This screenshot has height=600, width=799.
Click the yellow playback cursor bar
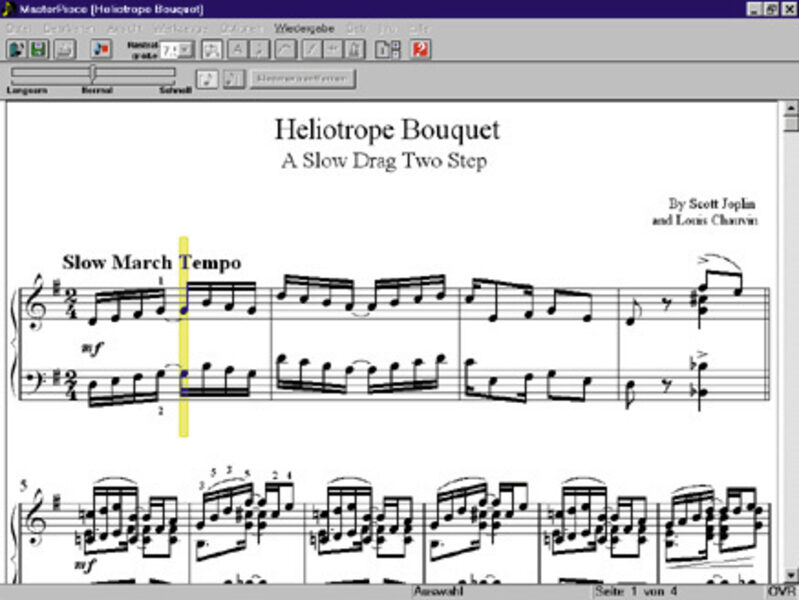(x=183, y=336)
